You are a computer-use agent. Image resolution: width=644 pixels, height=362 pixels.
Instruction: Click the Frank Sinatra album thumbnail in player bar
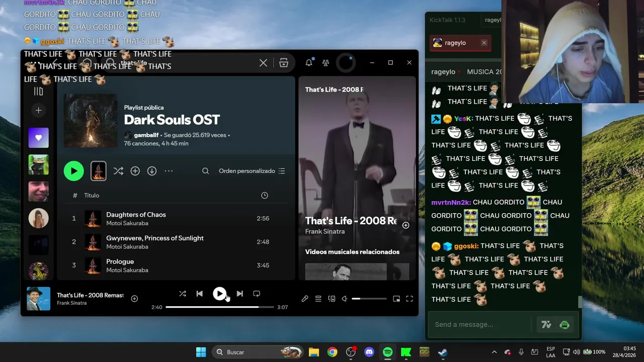[x=38, y=299]
